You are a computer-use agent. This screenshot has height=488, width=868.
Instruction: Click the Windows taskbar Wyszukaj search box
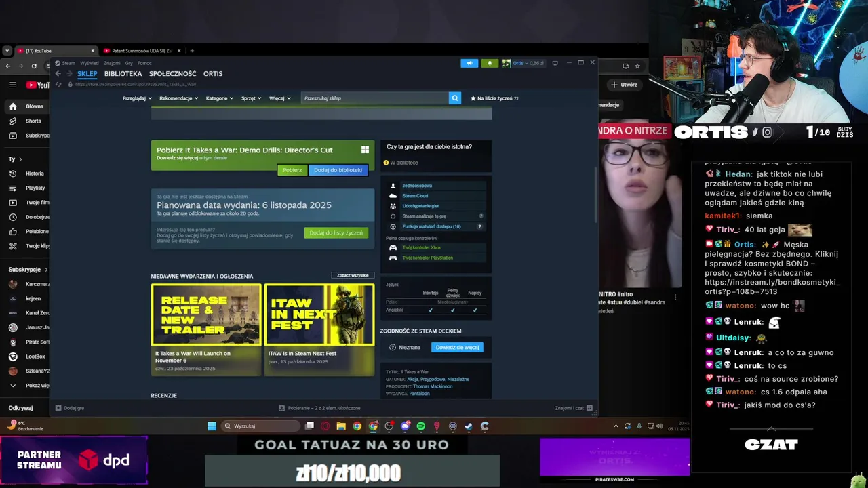[261, 426]
